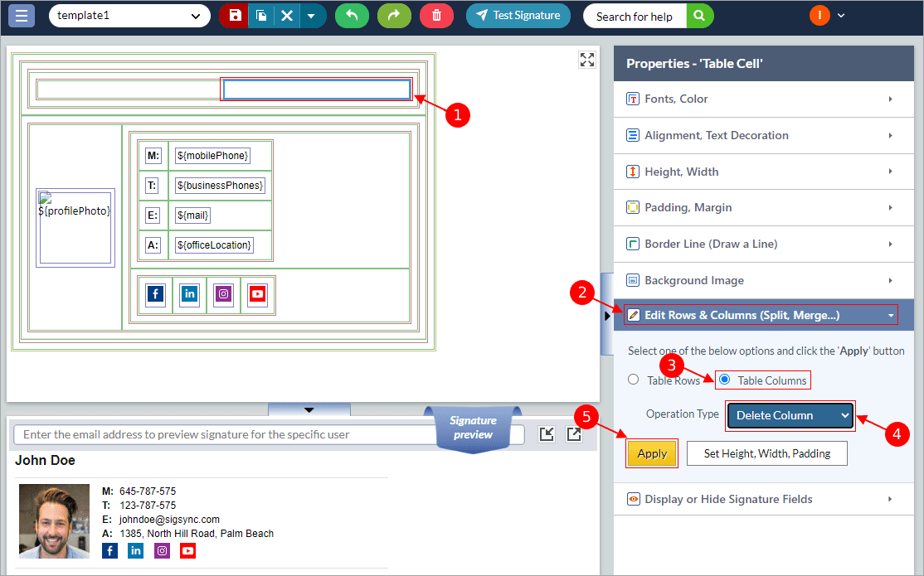
Task: Click Set Height, Width, Padding button
Action: tap(766, 453)
